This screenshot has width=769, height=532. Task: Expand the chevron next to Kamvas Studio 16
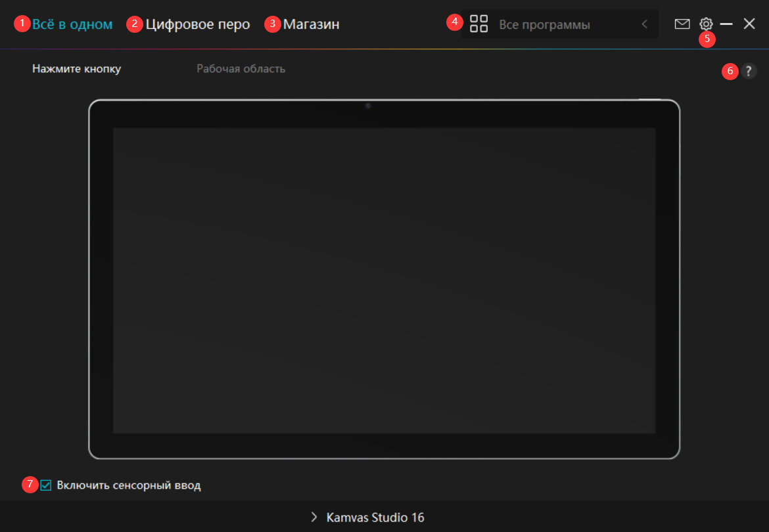click(314, 518)
